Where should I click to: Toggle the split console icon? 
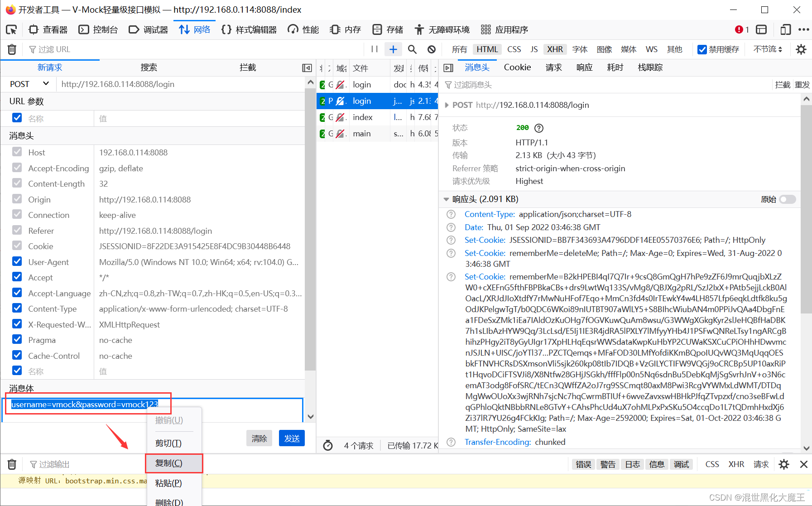coord(762,30)
